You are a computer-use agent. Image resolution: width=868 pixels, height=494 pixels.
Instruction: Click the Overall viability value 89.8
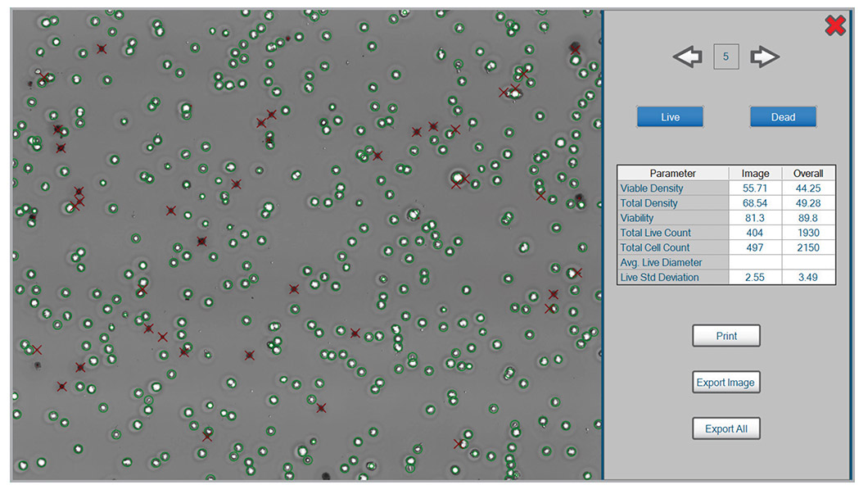[x=808, y=218]
